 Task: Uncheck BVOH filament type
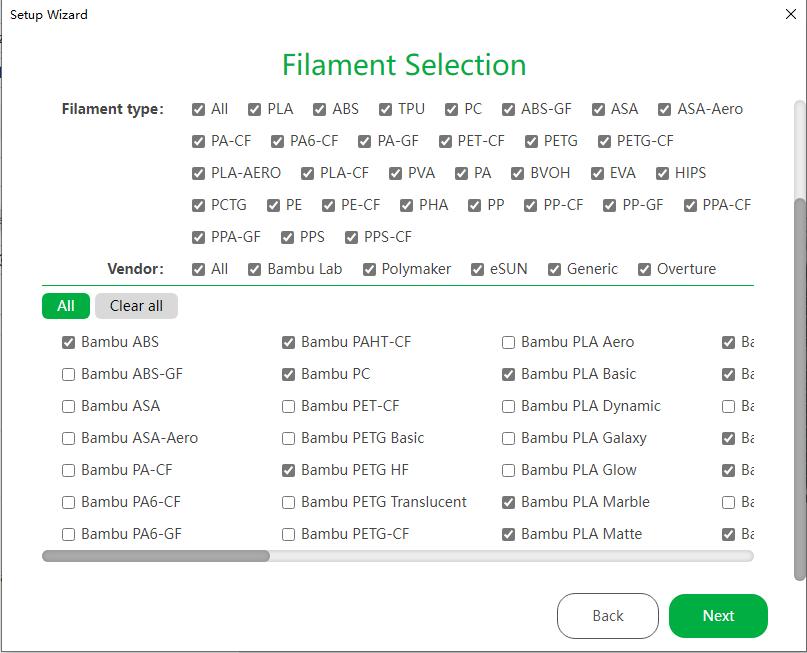pyautogui.click(x=517, y=173)
